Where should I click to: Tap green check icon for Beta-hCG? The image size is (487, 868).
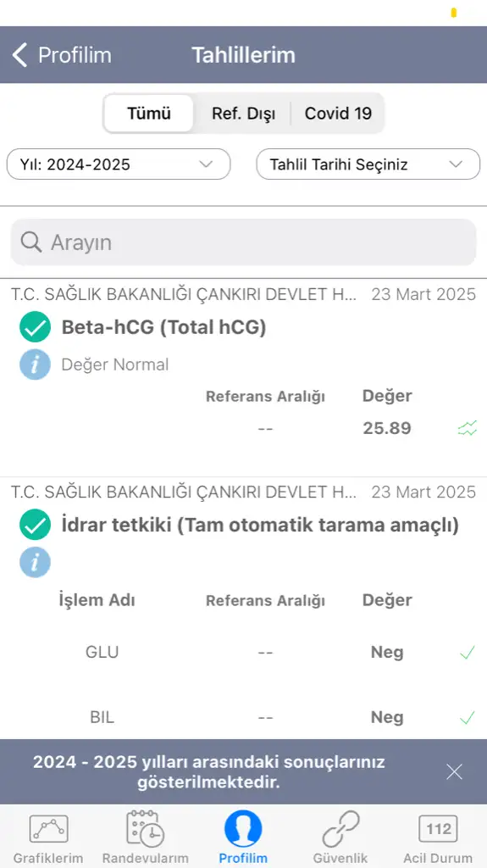click(x=35, y=327)
